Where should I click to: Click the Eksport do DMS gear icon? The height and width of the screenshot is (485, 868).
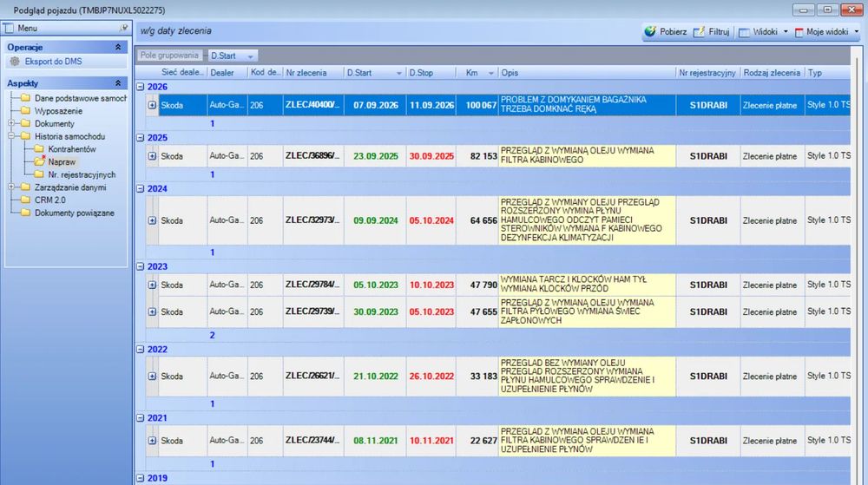pyautogui.click(x=15, y=62)
